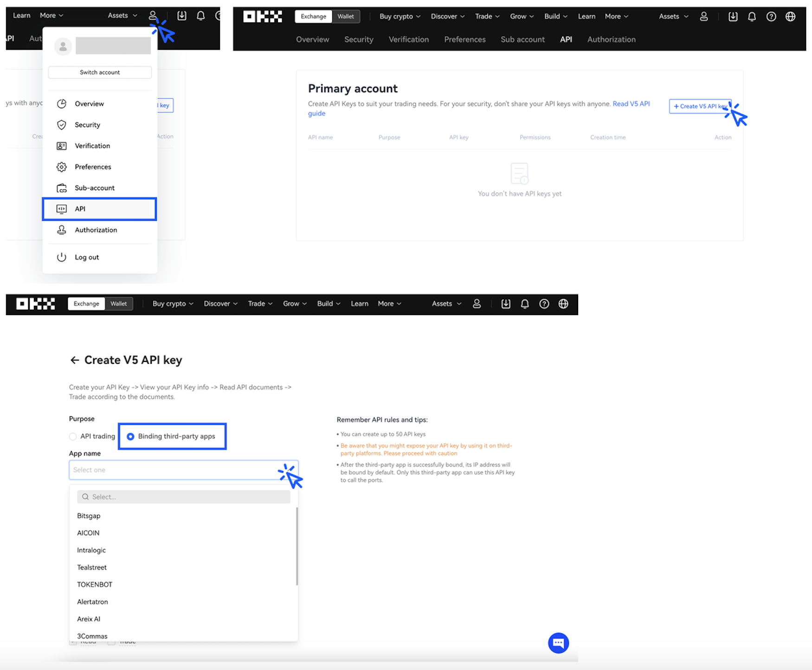Open the Overview tab on Primary account page
The width and height of the screenshot is (812, 670).
tap(313, 40)
